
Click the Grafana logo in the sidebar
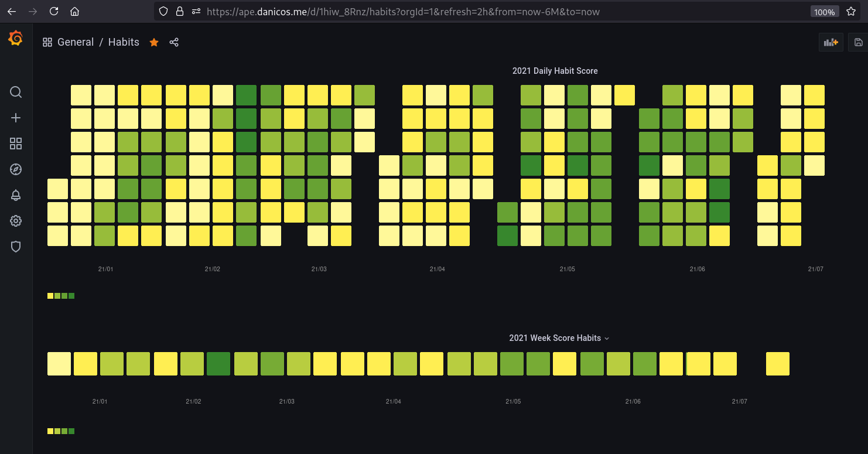pos(16,39)
